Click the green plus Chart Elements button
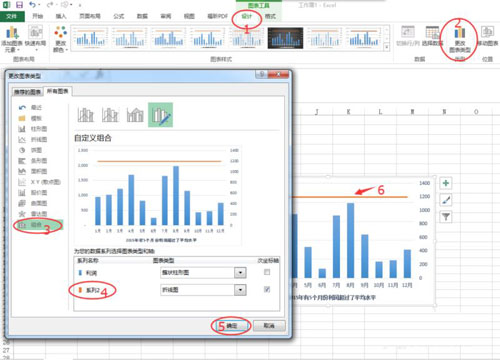 (446, 183)
